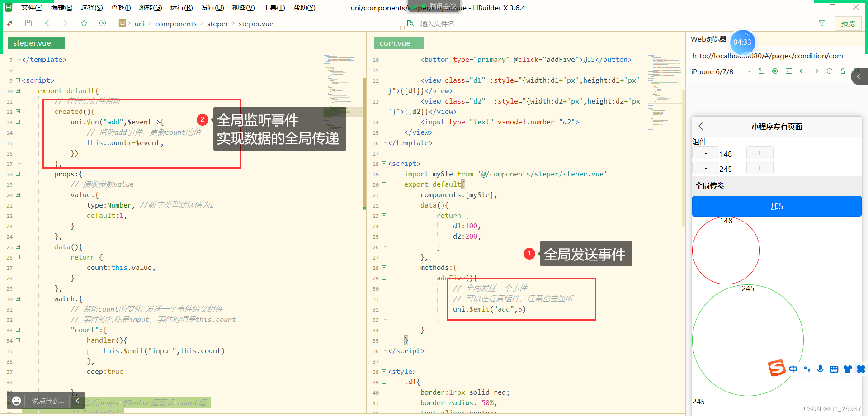Screen dimensions: 868x416
Task: Click the smiley face chat icon
Action: coord(17,401)
